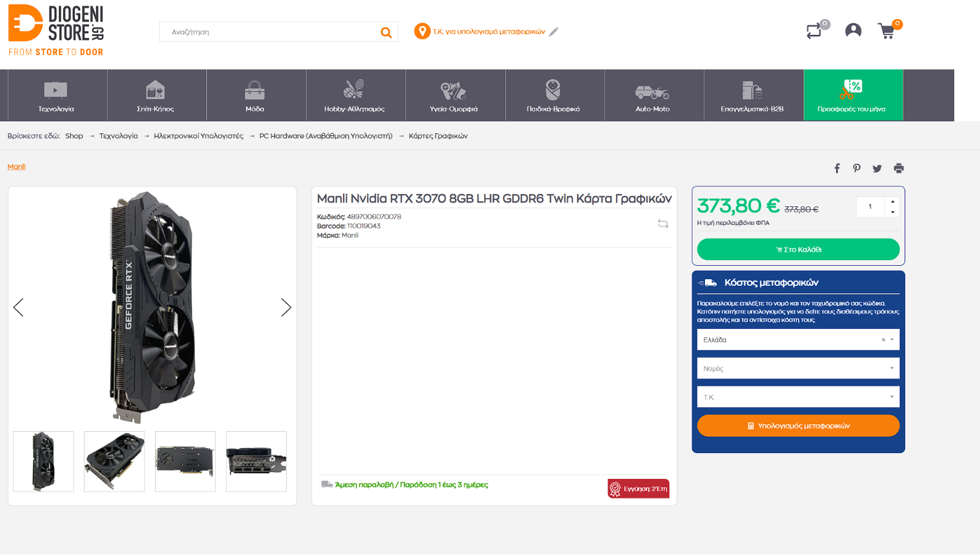980x556 pixels.
Task: Click the delivery text Άμεση παραλαβή
Action: click(x=411, y=485)
